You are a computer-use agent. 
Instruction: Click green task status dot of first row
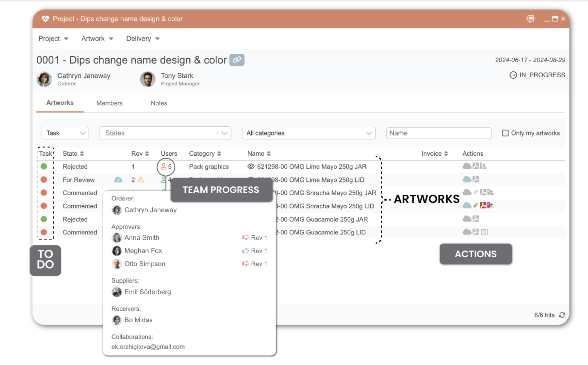(44, 166)
